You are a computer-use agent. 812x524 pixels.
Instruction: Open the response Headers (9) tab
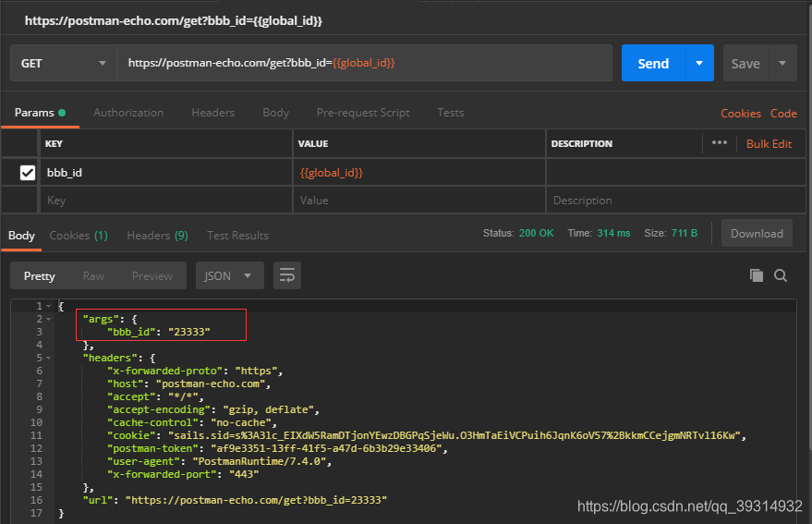(x=157, y=236)
